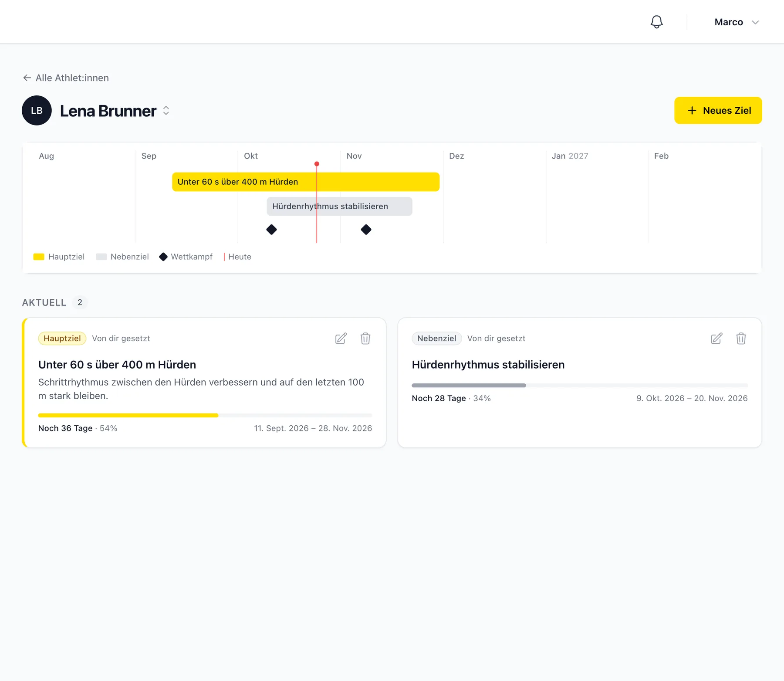784x681 pixels.
Task: Open card title Hürdenrhythmus stabilisieren
Action: pos(488,365)
